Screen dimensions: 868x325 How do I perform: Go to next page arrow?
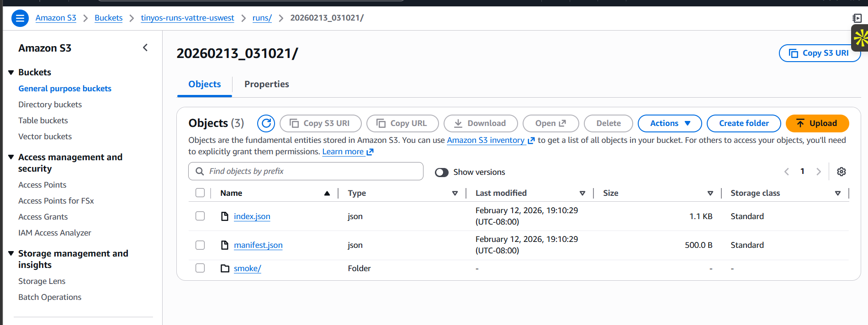[819, 172]
